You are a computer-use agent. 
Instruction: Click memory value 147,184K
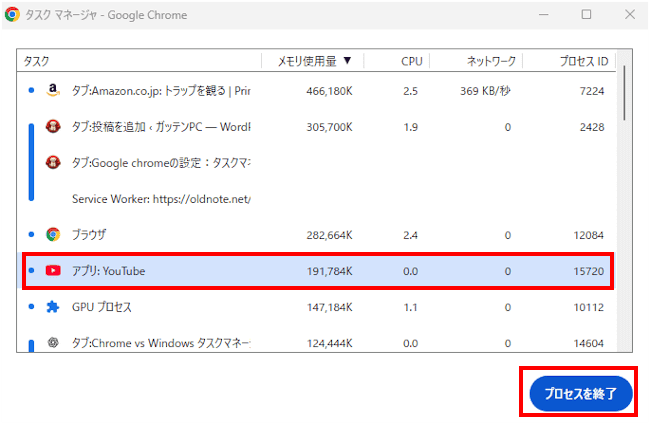point(329,307)
